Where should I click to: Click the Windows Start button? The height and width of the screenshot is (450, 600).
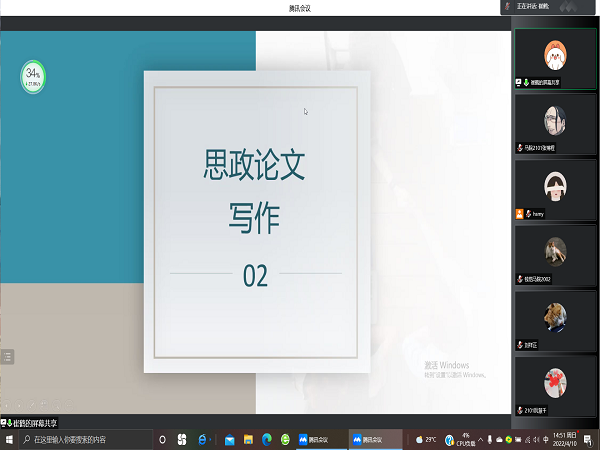point(8,439)
